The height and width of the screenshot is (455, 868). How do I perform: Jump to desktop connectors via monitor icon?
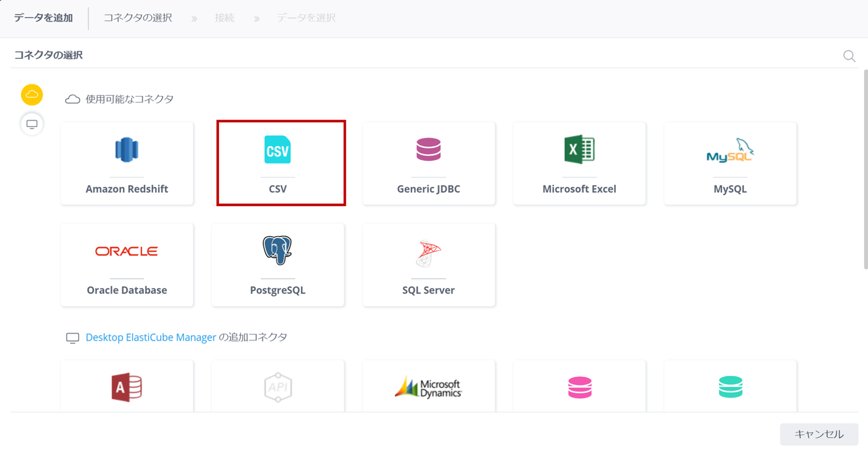point(32,124)
